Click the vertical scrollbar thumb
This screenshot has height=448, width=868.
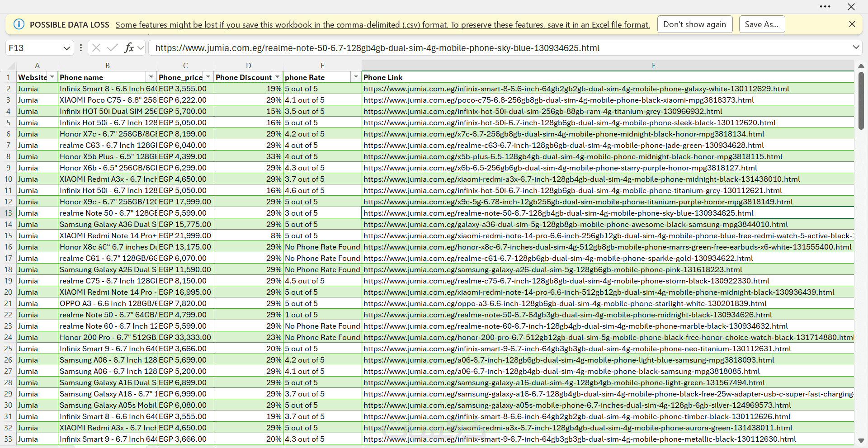[x=861, y=101]
